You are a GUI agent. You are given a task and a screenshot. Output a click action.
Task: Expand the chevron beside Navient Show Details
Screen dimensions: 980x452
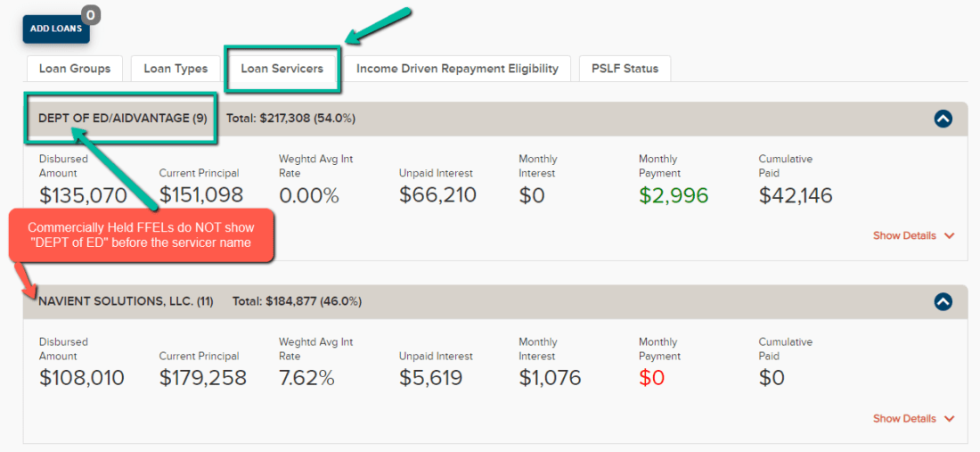pyautogui.click(x=949, y=419)
